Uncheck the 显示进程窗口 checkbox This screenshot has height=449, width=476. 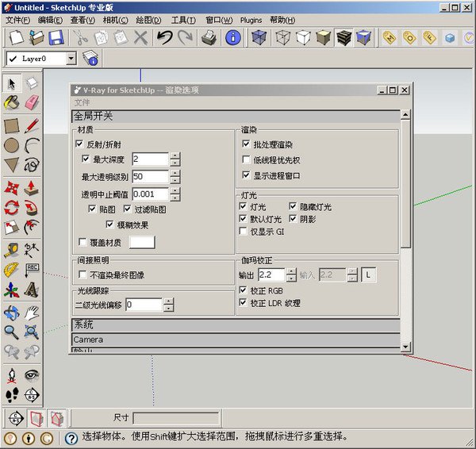pos(246,175)
